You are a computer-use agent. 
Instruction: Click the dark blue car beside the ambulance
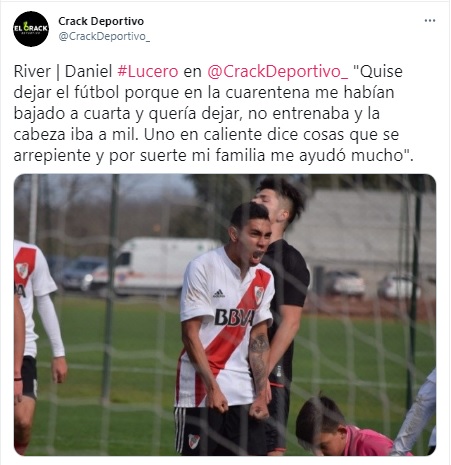coord(82,273)
